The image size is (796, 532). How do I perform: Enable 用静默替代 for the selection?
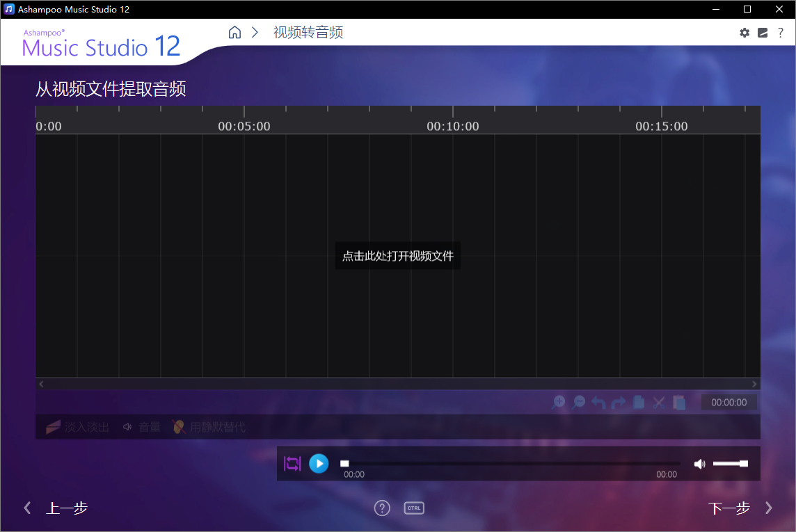[x=214, y=427]
